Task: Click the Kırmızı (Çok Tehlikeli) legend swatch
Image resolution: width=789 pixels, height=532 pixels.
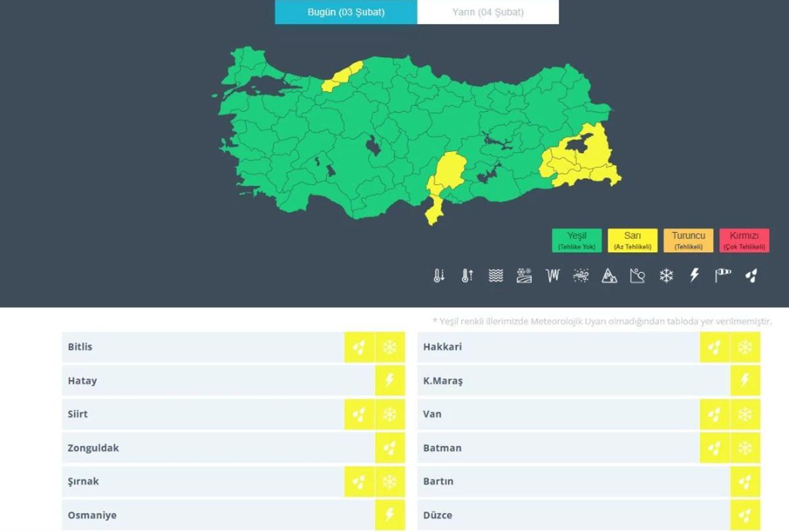Action: 744,241
